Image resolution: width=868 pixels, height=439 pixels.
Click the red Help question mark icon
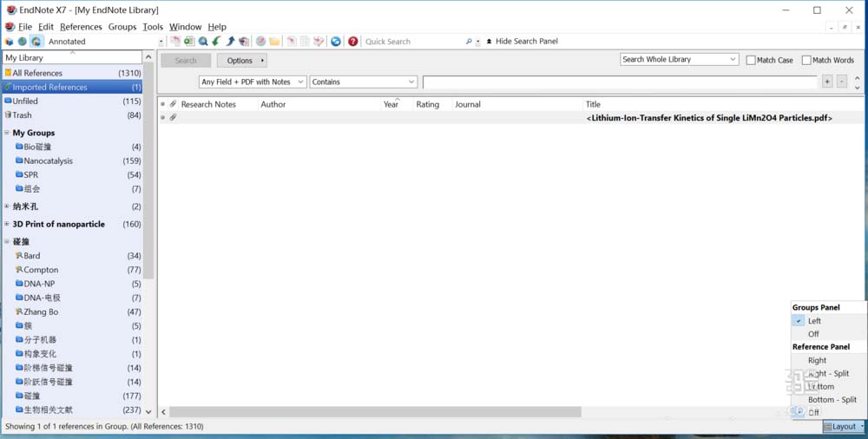[x=352, y=42]
